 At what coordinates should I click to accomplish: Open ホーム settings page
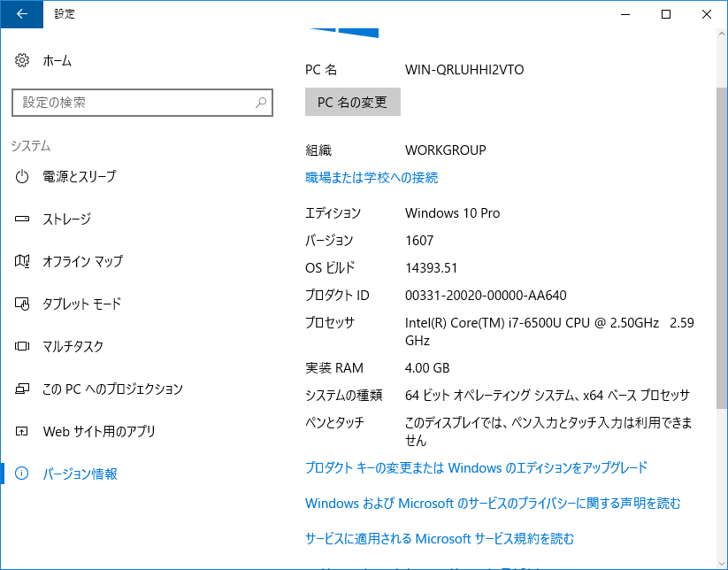click(57, 60)
